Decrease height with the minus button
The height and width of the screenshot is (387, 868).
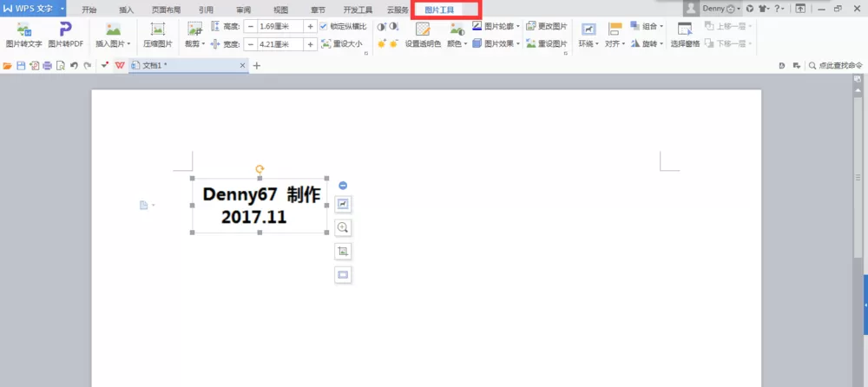pos(251,26)
